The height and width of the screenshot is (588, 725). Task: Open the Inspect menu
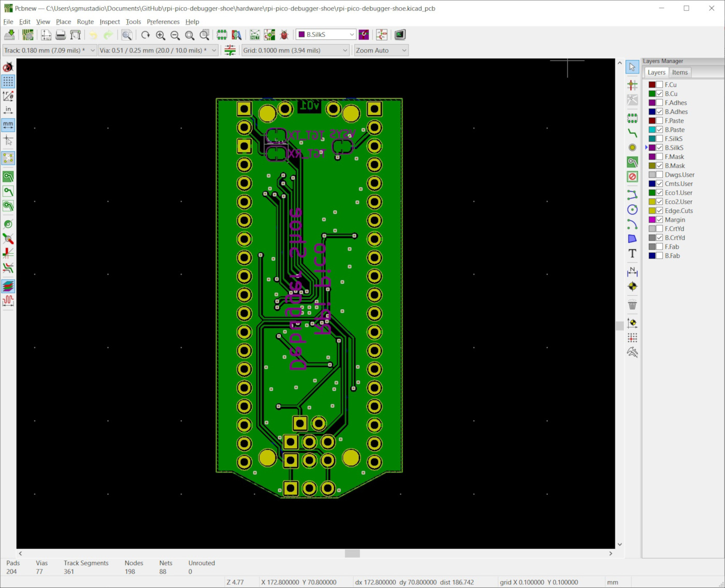[x=110, y=22]
